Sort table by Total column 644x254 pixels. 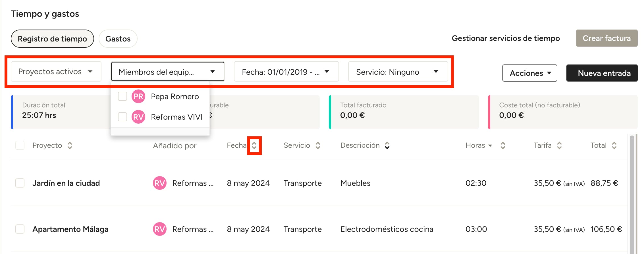(614, 145)
